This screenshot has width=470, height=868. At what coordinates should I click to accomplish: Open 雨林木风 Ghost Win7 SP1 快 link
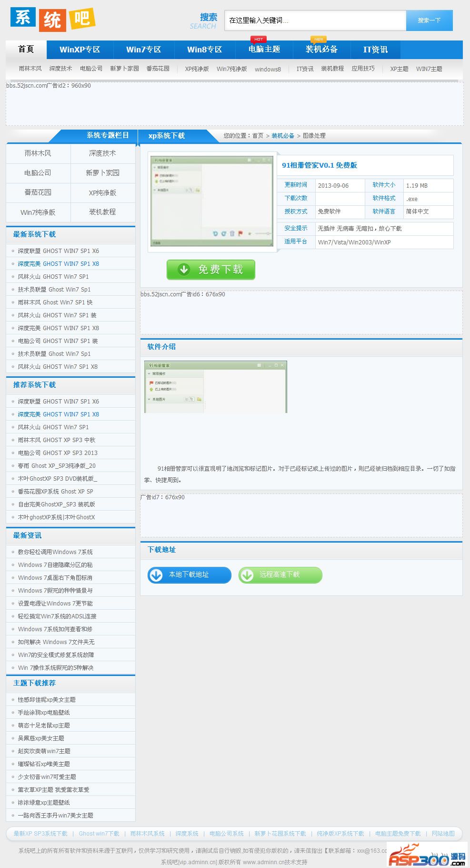(x=55, y=303)
